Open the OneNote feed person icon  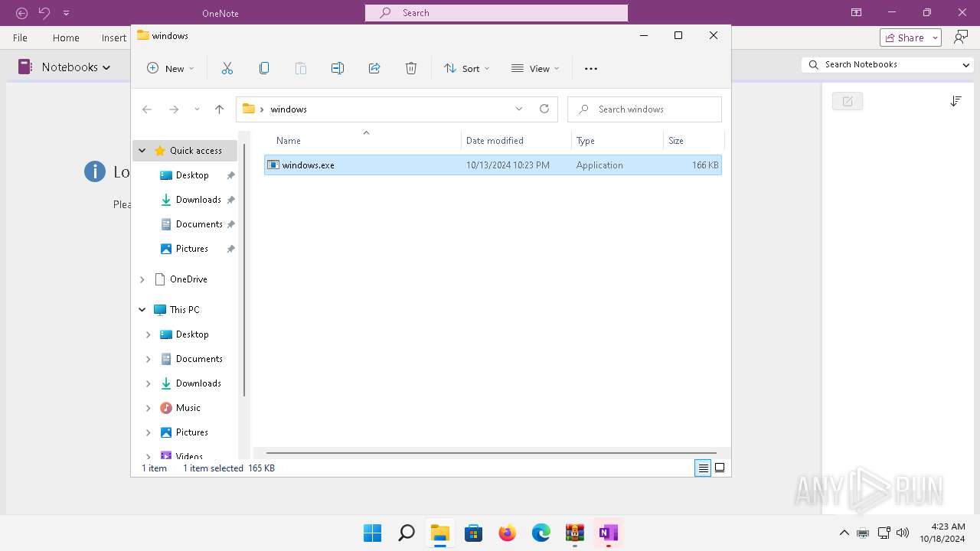[960, 37]
